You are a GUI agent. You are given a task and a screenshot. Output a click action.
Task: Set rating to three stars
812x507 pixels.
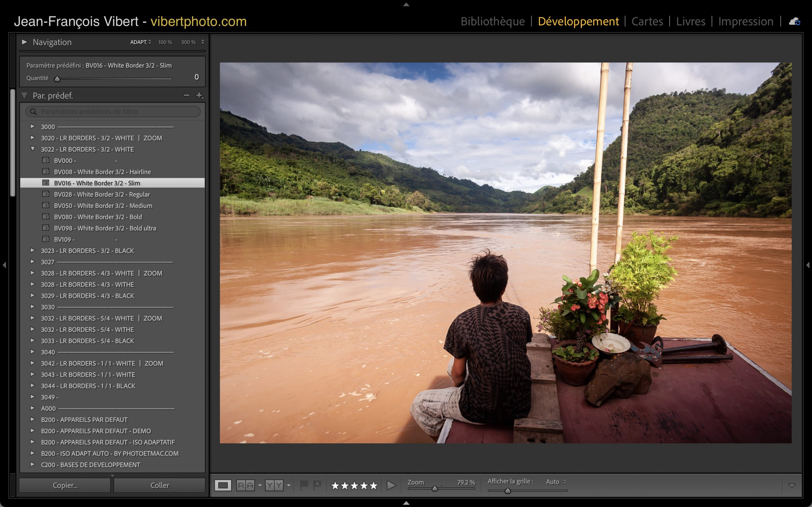tap(354, 485)
